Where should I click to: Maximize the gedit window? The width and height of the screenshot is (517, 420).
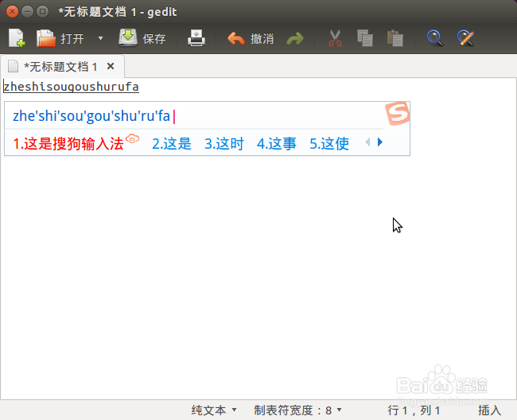point(42,12)
